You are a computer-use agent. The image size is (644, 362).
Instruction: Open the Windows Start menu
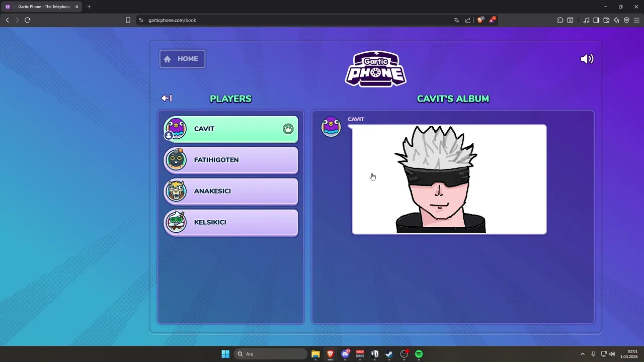coord(225,354)
